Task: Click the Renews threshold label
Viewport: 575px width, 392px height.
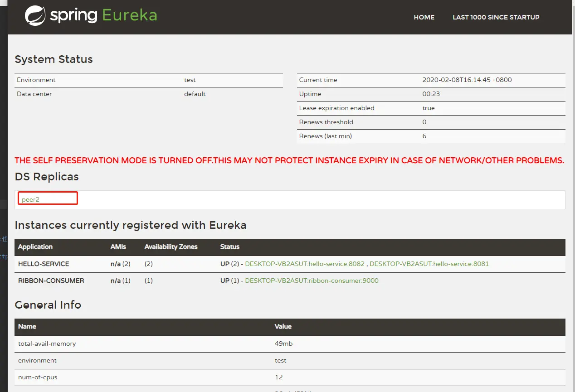Action: click(x=326, y=122)
